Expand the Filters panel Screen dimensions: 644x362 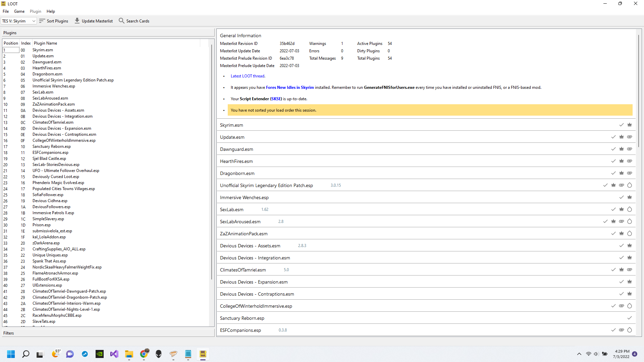[108, 333]
